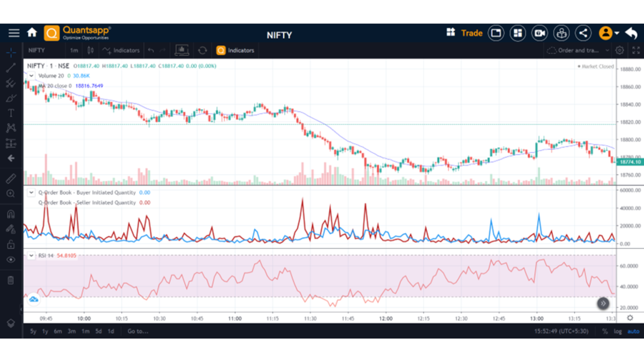
Task: Select the ruler measure tool
Action: [11, 178]
